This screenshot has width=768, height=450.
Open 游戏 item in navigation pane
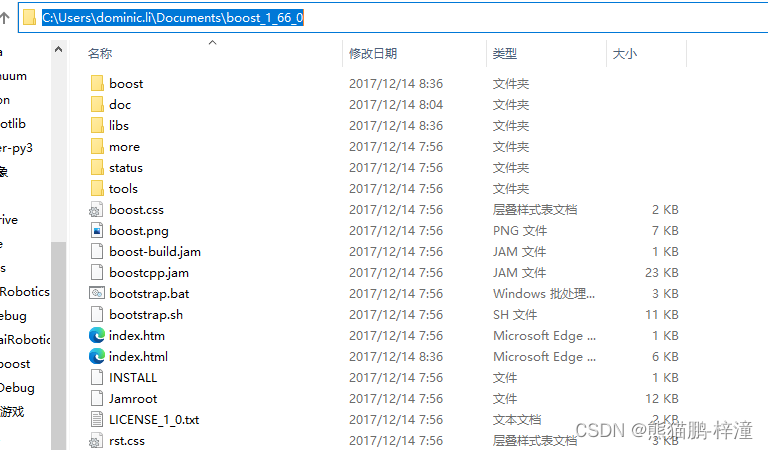click(x=12, y=411)
